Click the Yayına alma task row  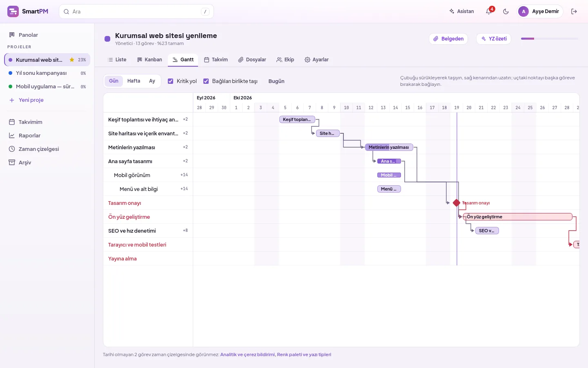[x=148, y=258]
